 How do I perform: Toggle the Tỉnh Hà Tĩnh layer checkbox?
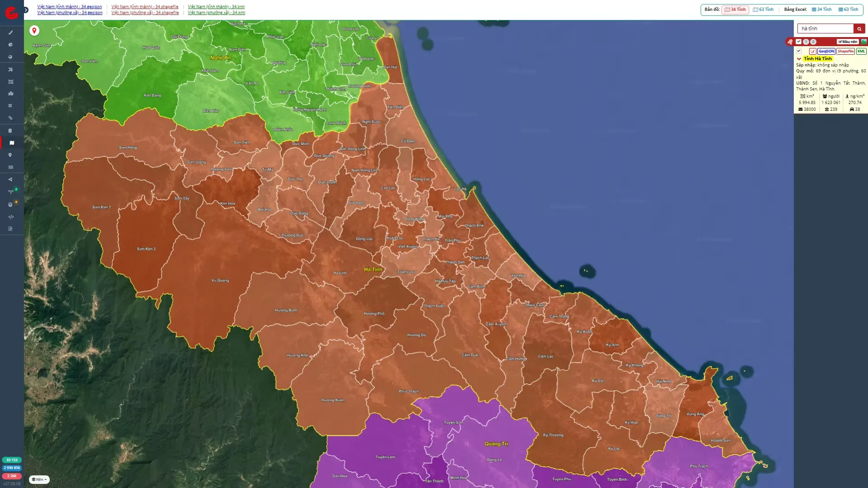click(799, 51)
